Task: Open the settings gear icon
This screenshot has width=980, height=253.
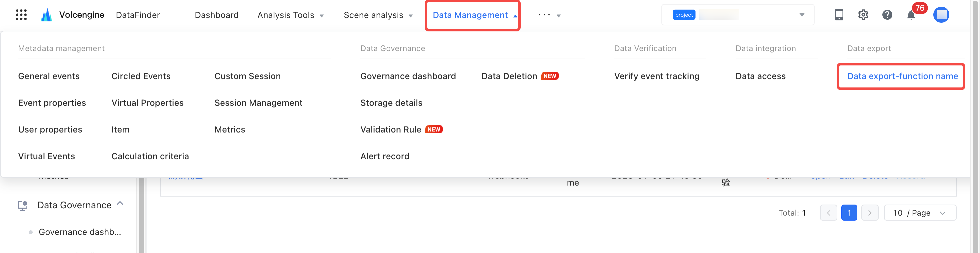Action: point(863,15)
